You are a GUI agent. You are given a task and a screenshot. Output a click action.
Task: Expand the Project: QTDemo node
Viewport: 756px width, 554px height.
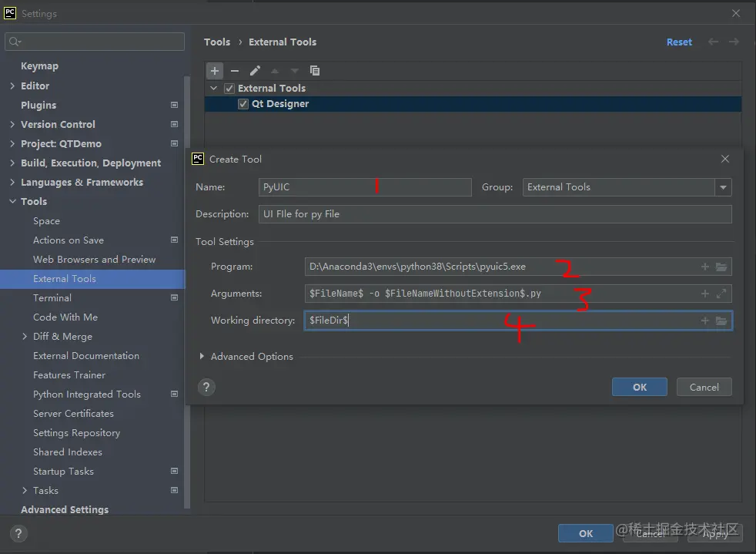pos(12,143)
